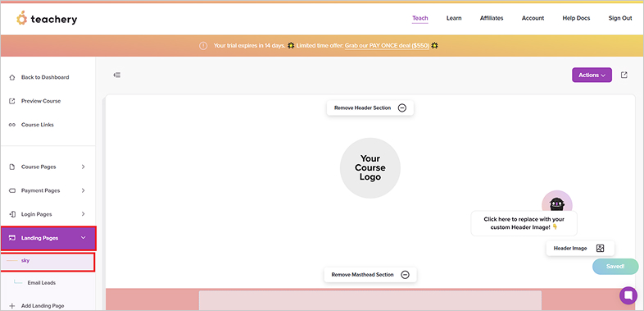Select the sky landing page
Viewport: 644px width, 311px height.
click(48, 261)
